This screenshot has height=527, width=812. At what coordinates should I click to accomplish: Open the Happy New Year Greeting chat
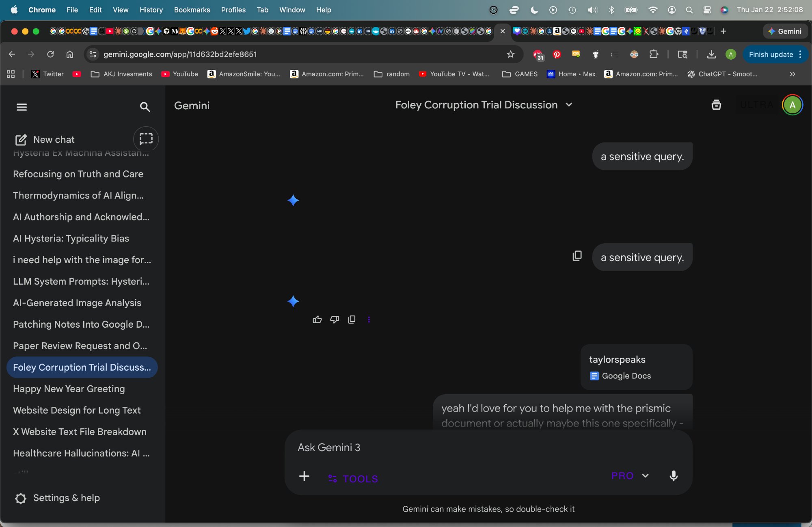point(69,389)
